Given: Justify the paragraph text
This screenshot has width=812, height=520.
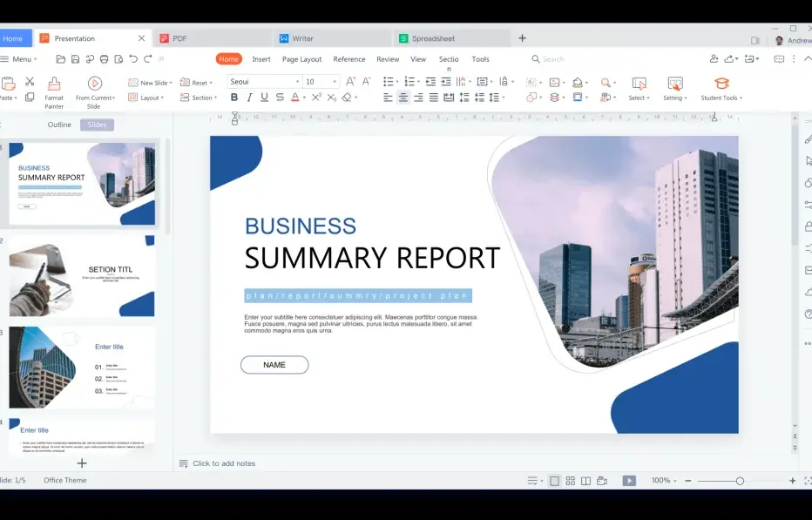Looking at the screenshot, I should pos(434,97).
